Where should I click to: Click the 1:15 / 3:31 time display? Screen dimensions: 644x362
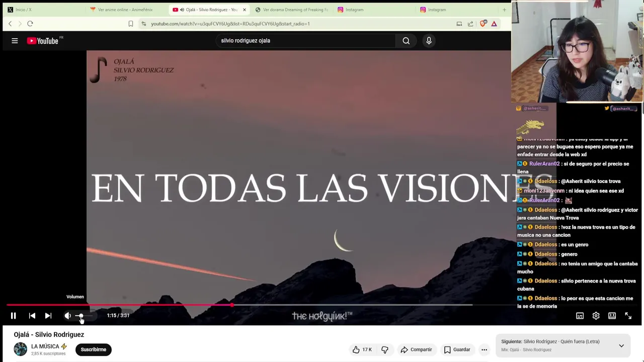point(118,316)
